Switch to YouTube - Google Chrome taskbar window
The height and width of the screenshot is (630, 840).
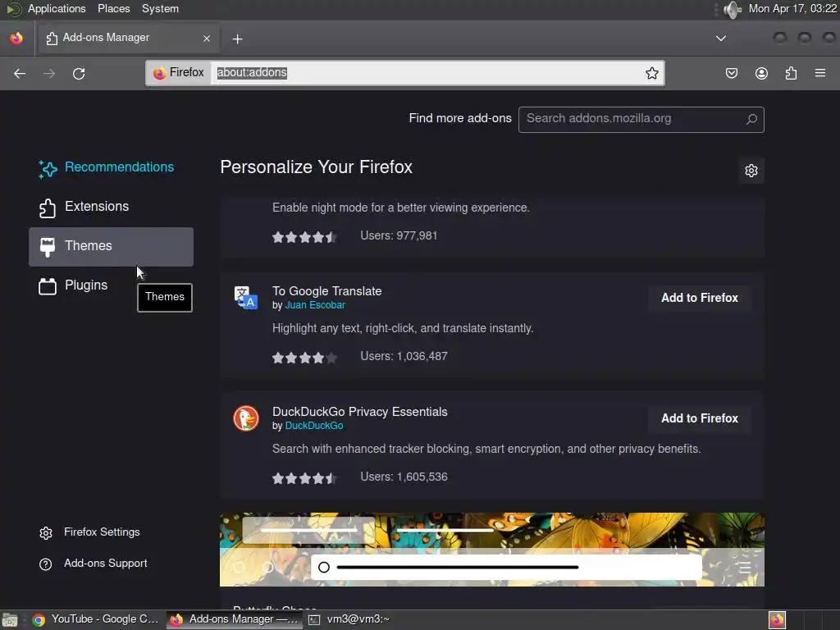pos(95,619)
